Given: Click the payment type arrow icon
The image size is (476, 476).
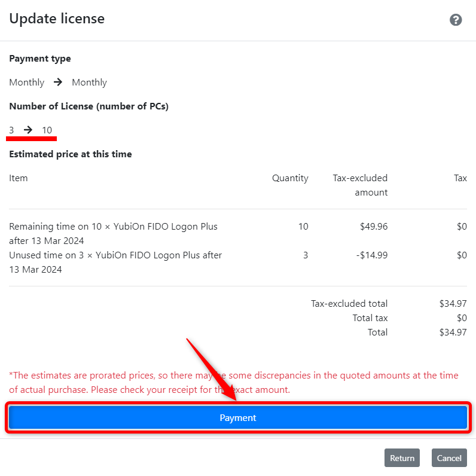Looking at the screenshot, I should point(58,82).
